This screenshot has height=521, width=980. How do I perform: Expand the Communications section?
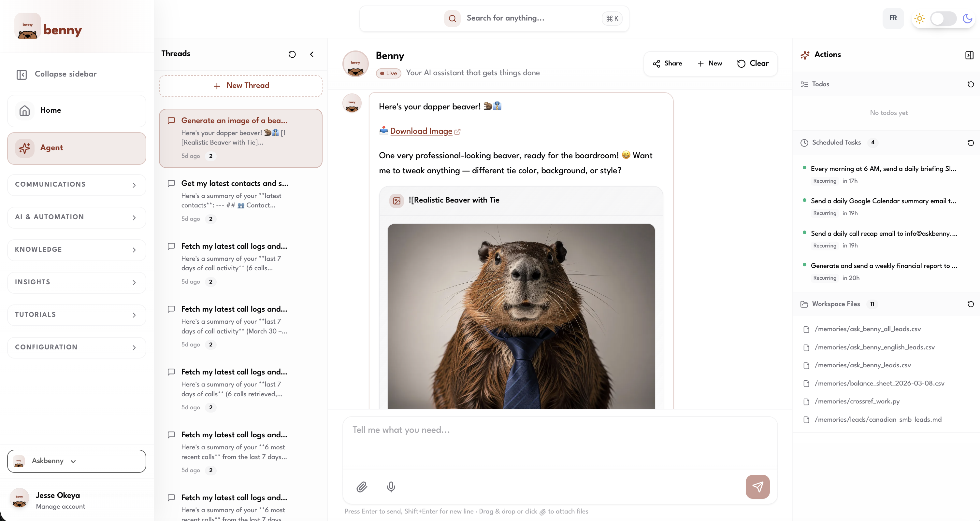[77, 184]
